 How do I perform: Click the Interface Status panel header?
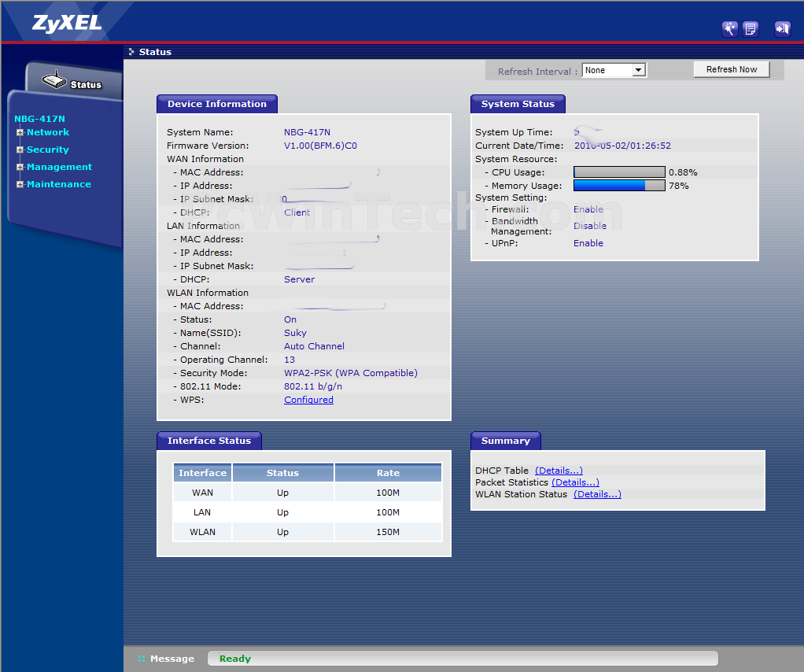(x=209, y=441)
